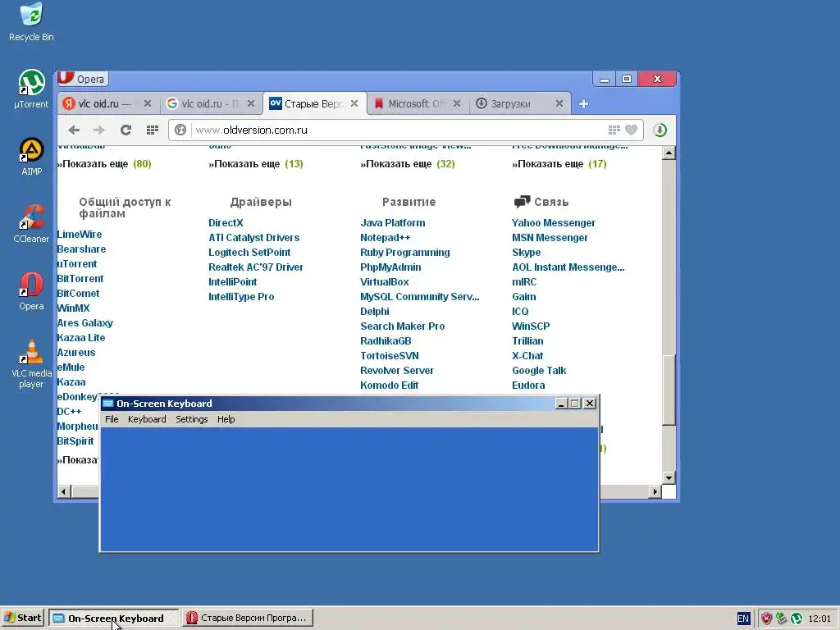This screenshot has width=840, height=630.
Task: Go forward using the browser forward arrow
Action: [x=99, y=130]
